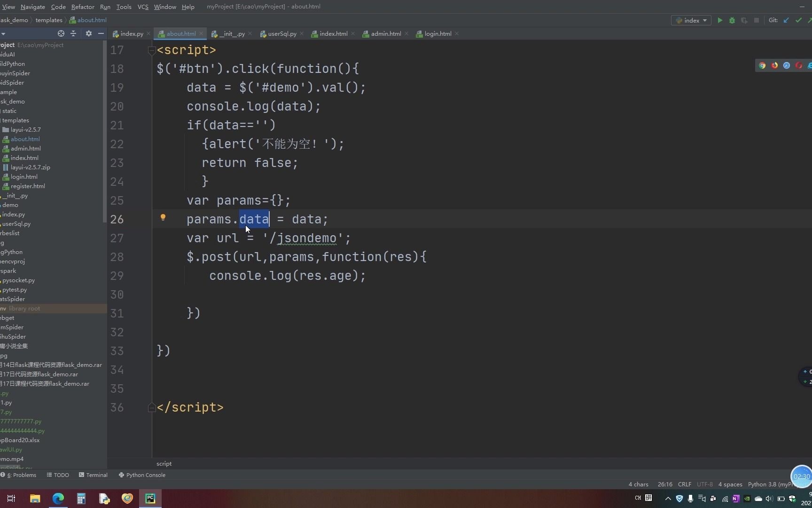
Task: Toggle Select Opened File in project panel
Action: (x=61, y=33)
